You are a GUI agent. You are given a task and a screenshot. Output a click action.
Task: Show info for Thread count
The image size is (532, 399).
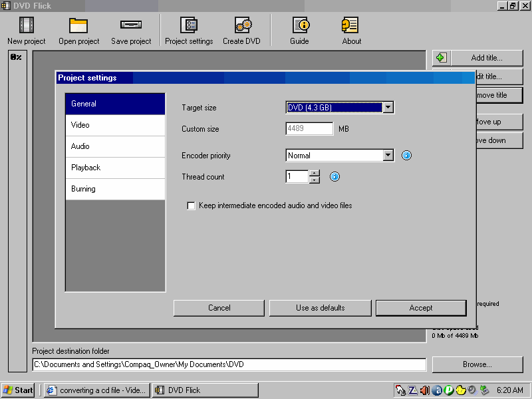pos(334,176)
